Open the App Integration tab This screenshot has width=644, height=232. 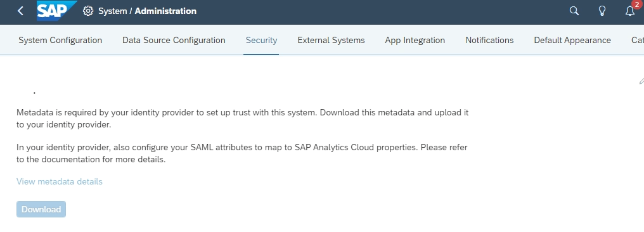pyautogui.click(x=415, y=40)
